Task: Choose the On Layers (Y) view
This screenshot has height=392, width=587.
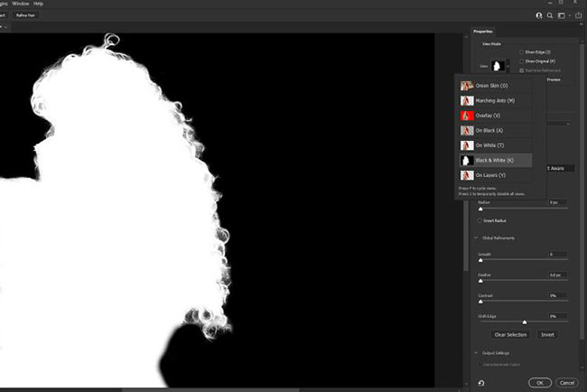Action: 496,175
